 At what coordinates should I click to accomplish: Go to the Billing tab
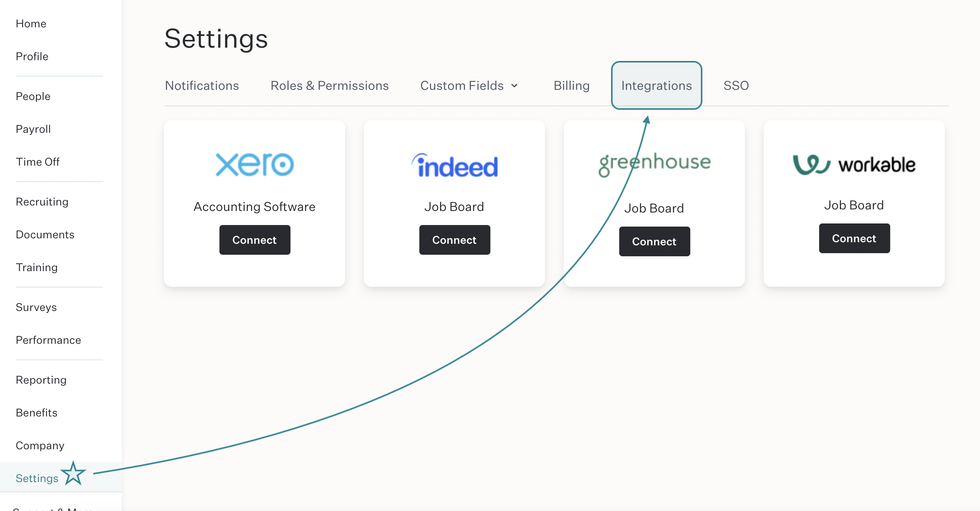coord(572,86)
